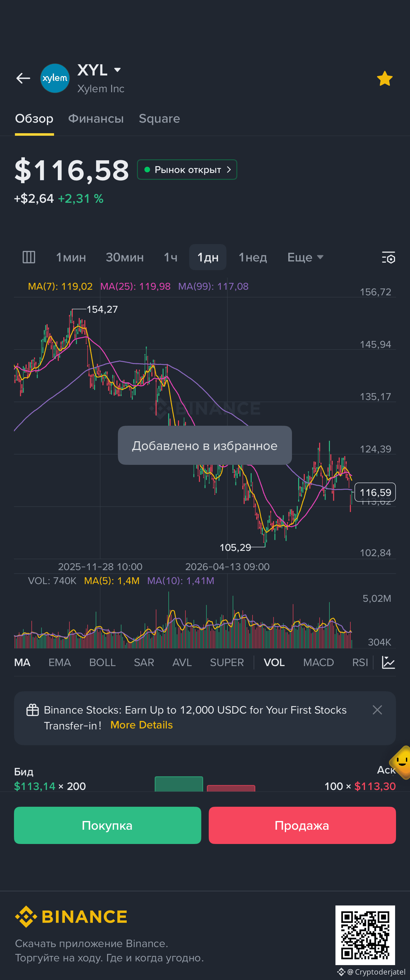
Task: Tap the Продажа sell button
Action: [302, 825]
